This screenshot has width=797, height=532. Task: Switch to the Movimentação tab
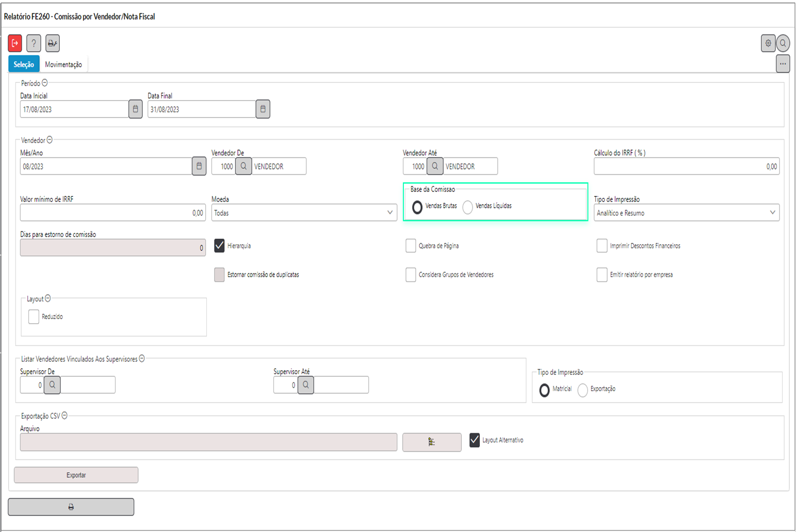pos(63,64)
